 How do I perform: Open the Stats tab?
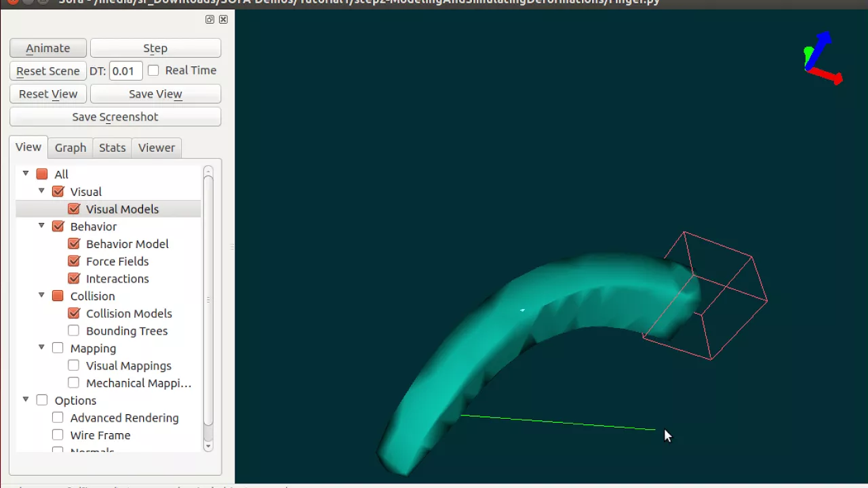(x=113, y=148)
